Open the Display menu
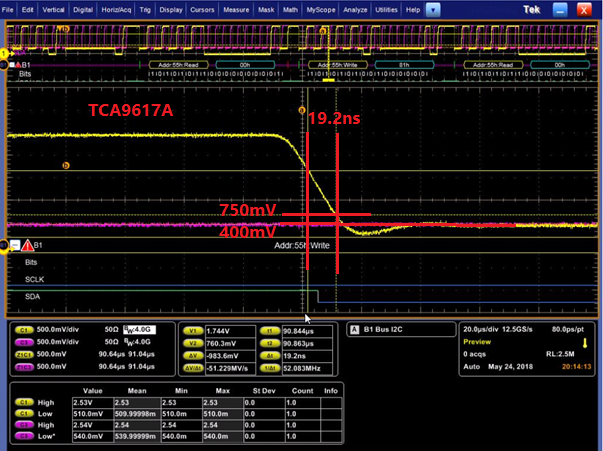This screenshot has height=451, width=603. click(x=171, y=10)
